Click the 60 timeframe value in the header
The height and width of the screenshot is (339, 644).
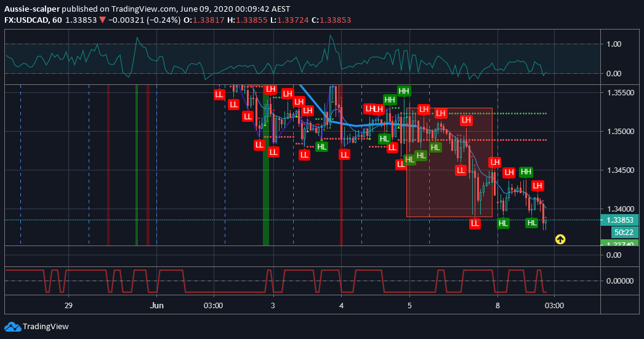tap(57, 20)
